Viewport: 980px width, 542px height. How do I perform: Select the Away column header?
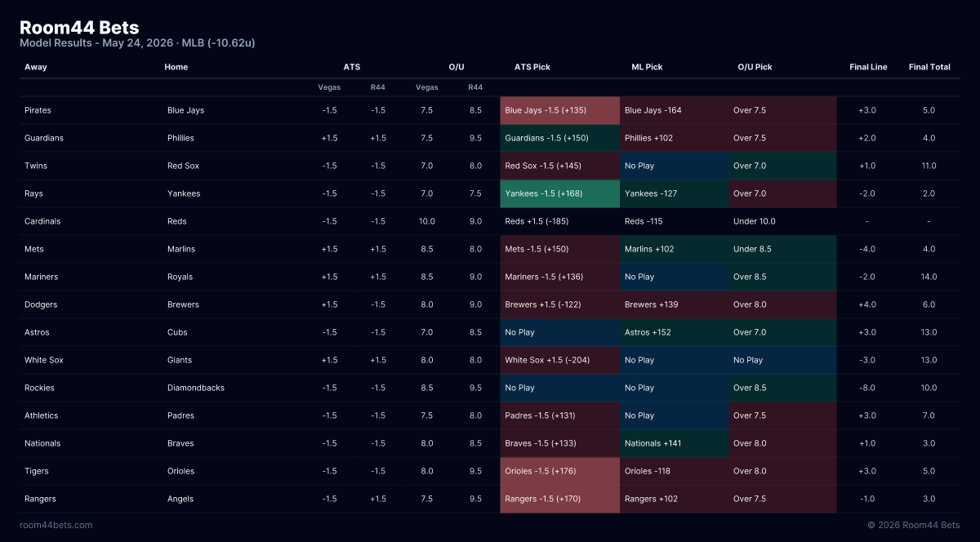click(36, 67)
